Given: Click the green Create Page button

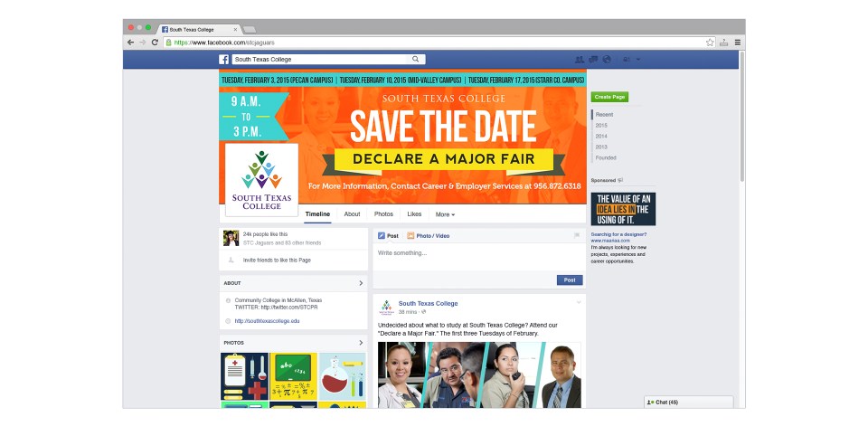Looking at the screenshot, I should click(x=609, y=97).
